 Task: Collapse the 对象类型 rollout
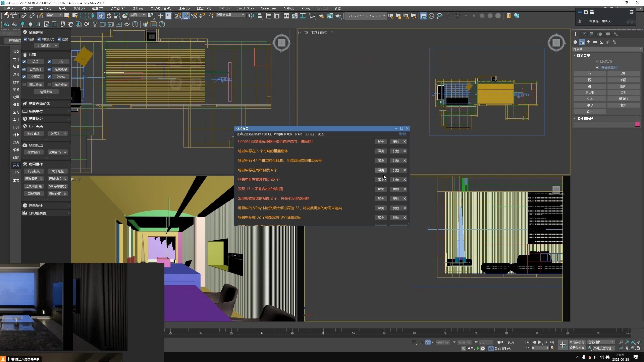tap(583, 56)
